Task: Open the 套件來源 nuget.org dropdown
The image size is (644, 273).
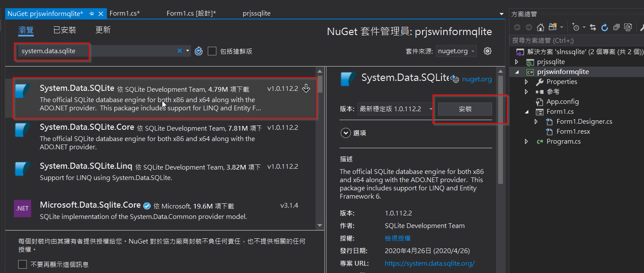Action: pos(456,51)
